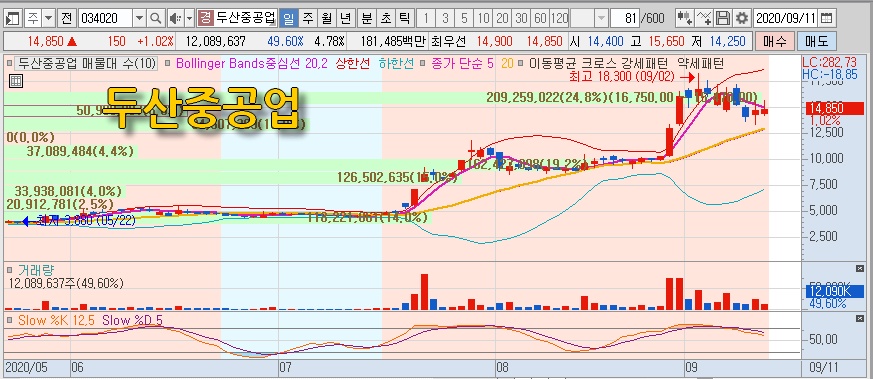Expand the dropdown arrow beside speaker icon
The image size is (873, 379).
[190, 18]
